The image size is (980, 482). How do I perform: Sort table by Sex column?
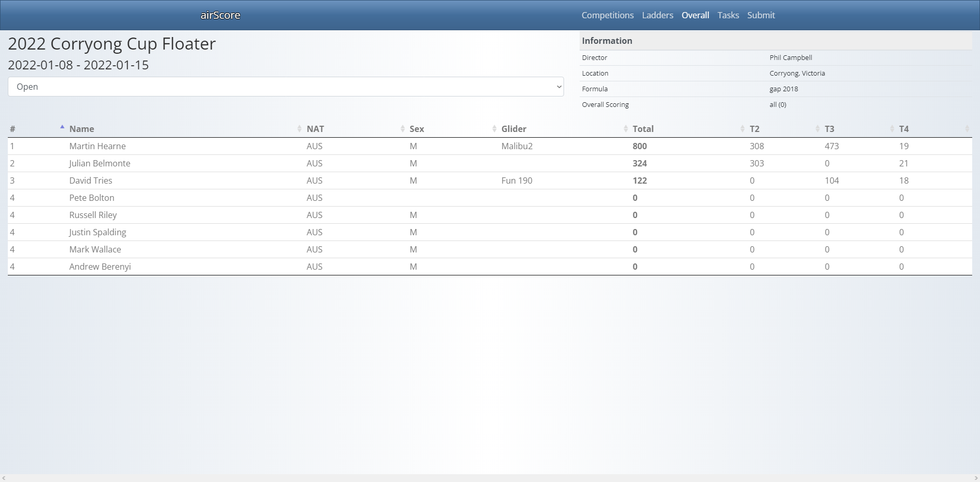coord(416,129)
